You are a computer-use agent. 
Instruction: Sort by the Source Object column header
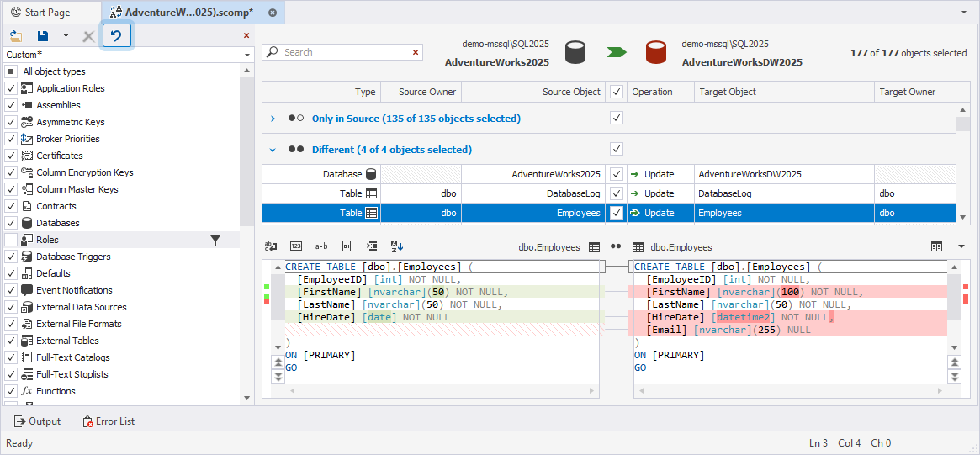click(x=533, y=92)
